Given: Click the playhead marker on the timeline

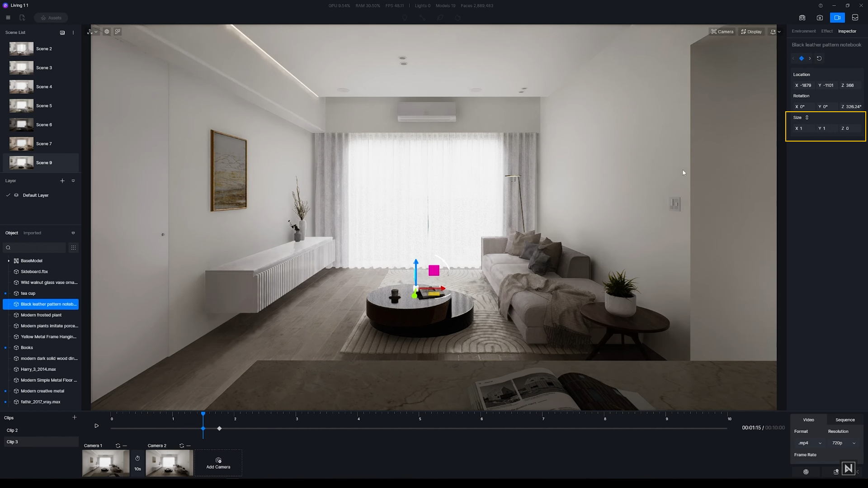Looking at the screenshot, I should [x=203, y=413].
